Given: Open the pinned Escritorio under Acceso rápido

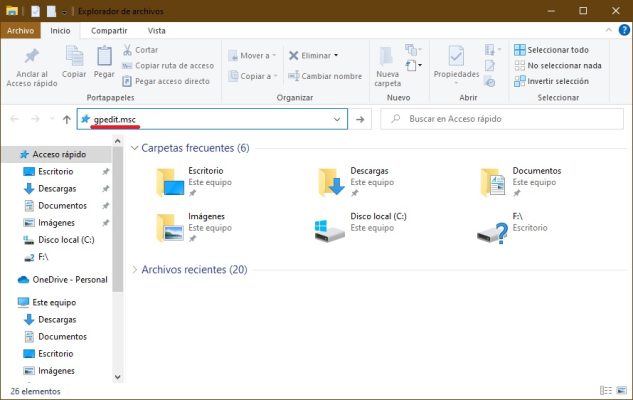Looking at the screenshot, I should click(56, 172).
